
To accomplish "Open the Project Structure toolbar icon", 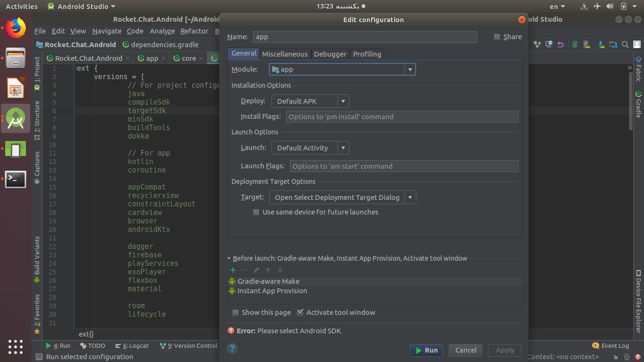I will point(613,44).
